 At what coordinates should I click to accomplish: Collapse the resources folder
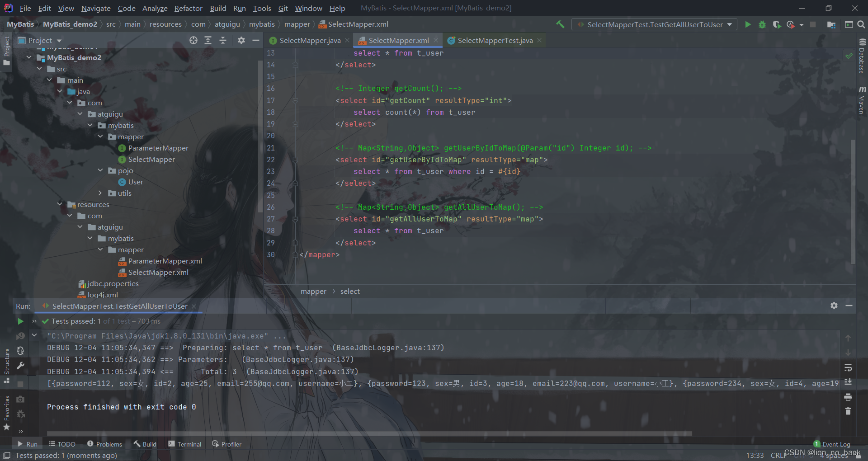[x=60, y=204]
